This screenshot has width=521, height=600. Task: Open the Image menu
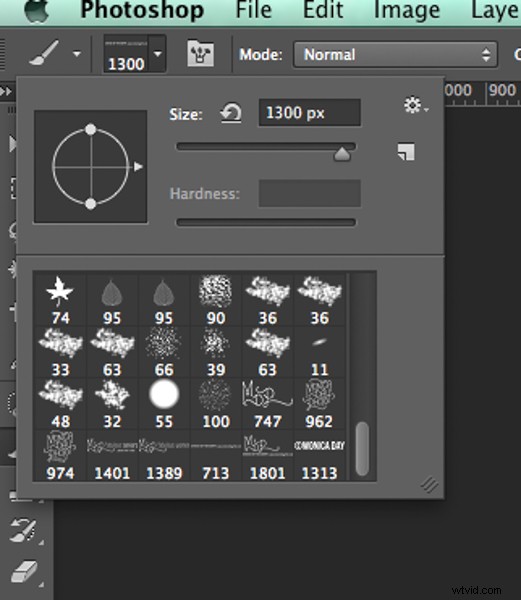click(x=406, y=10)
